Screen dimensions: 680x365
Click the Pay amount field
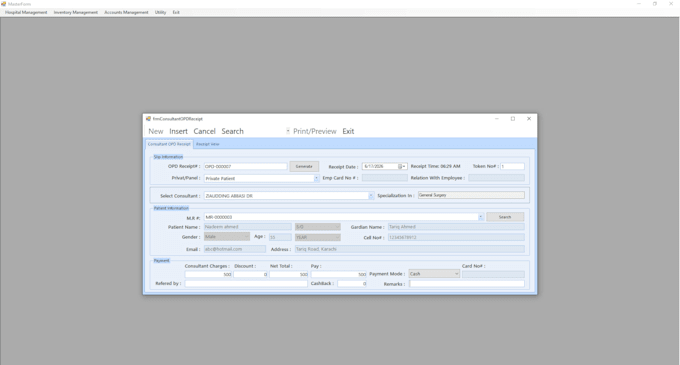[339, 274]
